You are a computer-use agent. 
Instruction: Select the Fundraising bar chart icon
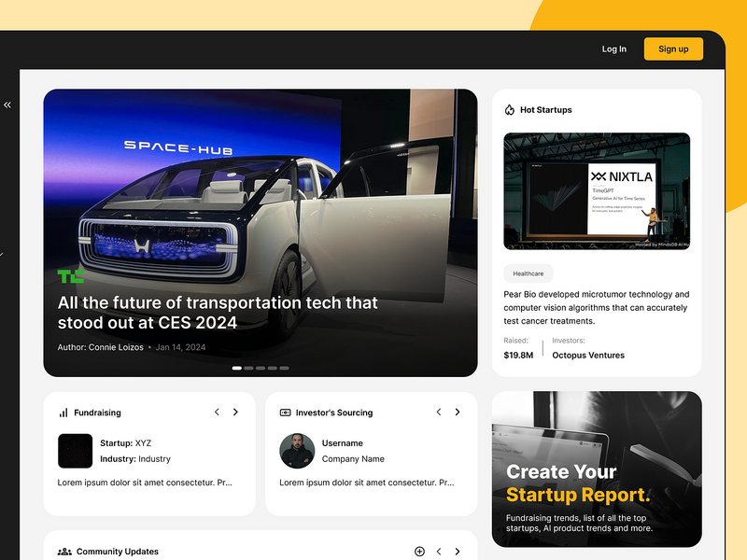[x=63, y=412]
